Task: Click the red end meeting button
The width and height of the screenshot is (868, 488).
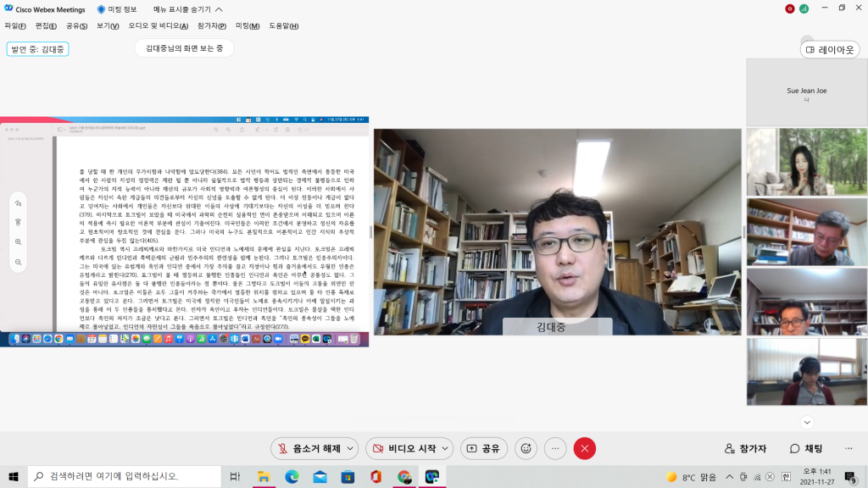Action: [x=584, y=448]
